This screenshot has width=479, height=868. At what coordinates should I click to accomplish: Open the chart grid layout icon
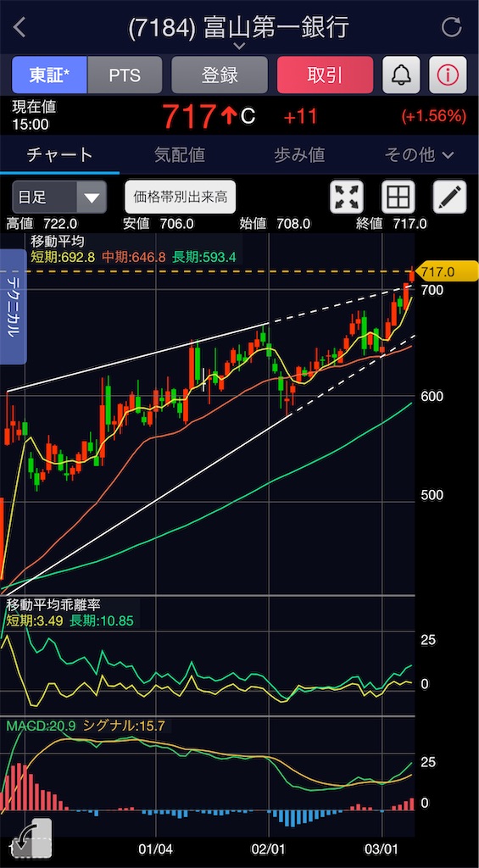click(x=398, y=197)
